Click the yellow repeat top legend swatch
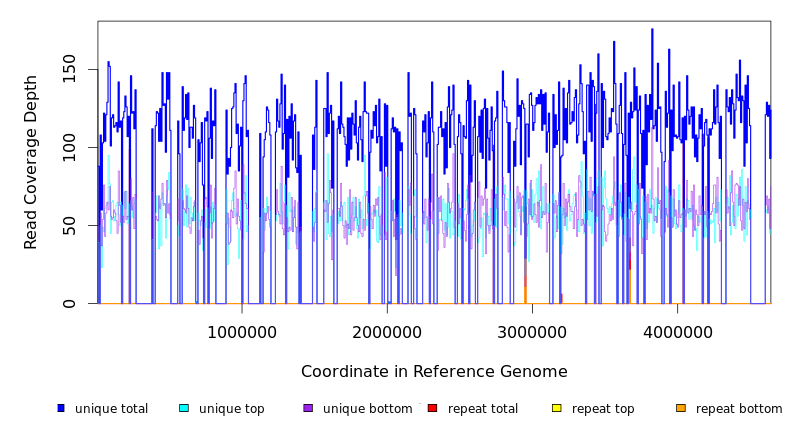Image resolution: width=792 pixels, height=432 pixels. [557, 408]
